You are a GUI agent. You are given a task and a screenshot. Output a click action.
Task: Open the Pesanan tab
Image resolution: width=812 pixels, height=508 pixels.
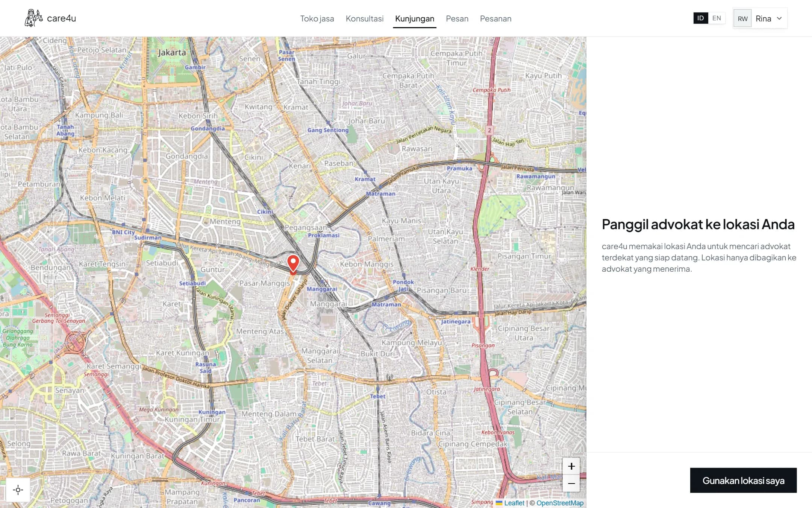pos(495,18)
